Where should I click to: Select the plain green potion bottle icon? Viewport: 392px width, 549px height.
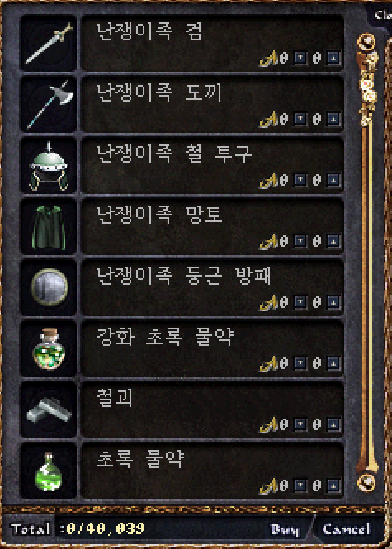49,471
